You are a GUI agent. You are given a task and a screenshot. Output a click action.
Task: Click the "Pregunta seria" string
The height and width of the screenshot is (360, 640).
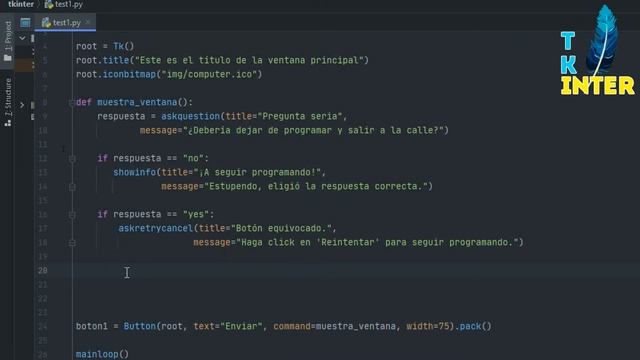point(300,116)
